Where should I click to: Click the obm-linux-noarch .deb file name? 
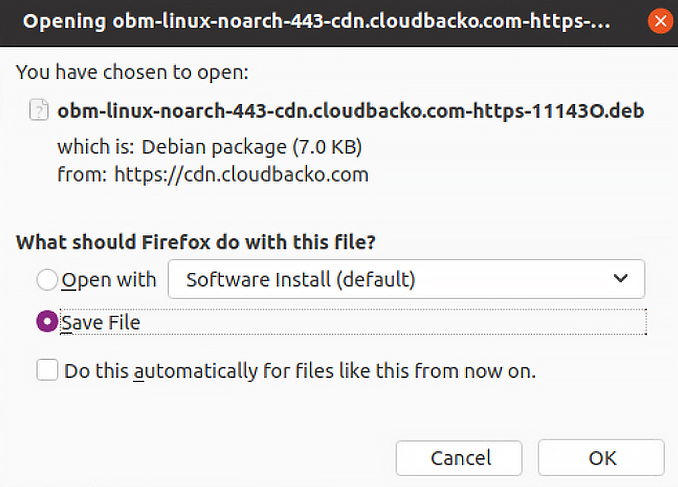tap(351, 110)
